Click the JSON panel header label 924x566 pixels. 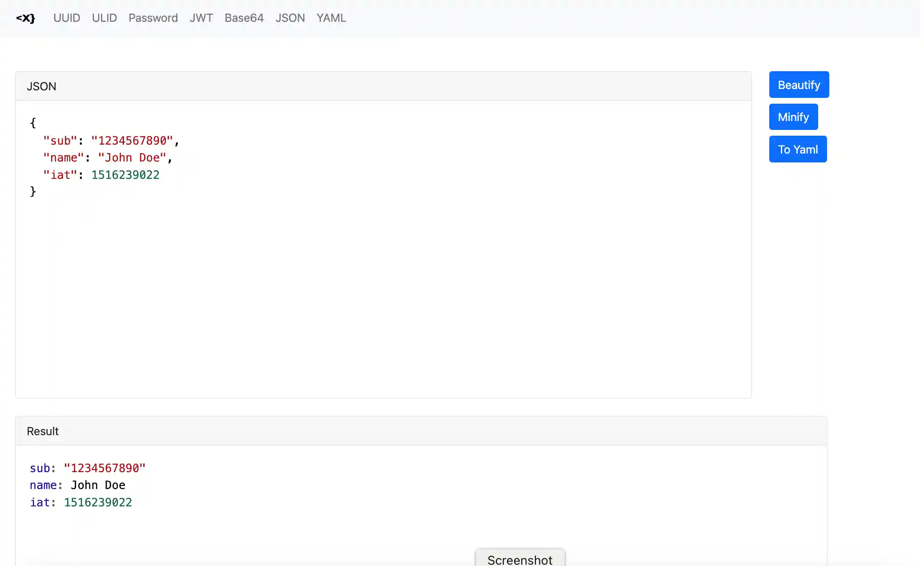41,86
